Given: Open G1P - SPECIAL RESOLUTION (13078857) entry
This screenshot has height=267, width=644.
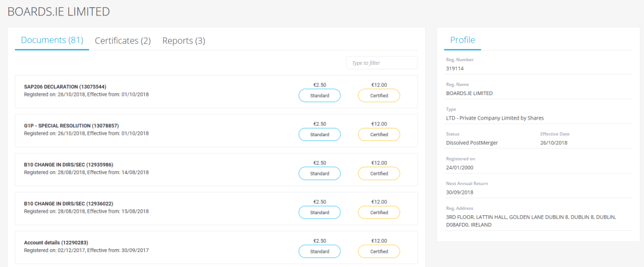Looking at the screenshot, I should tap(71, 125).
